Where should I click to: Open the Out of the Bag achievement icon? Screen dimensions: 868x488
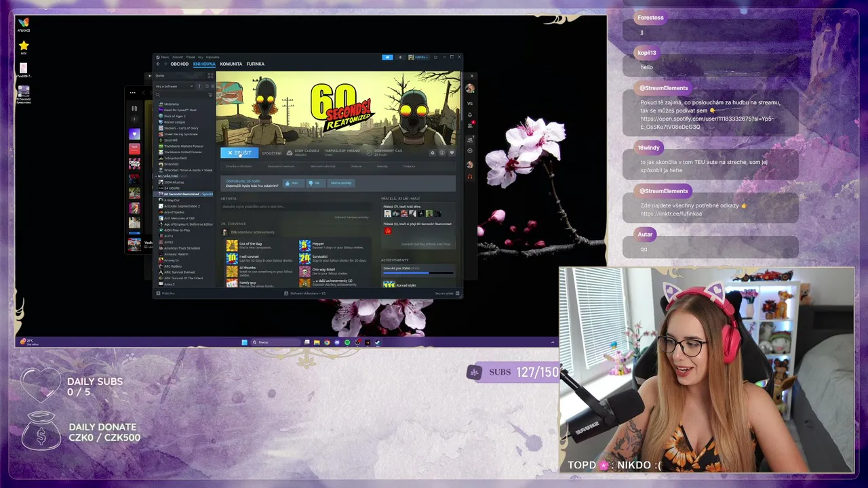(232, 245)
